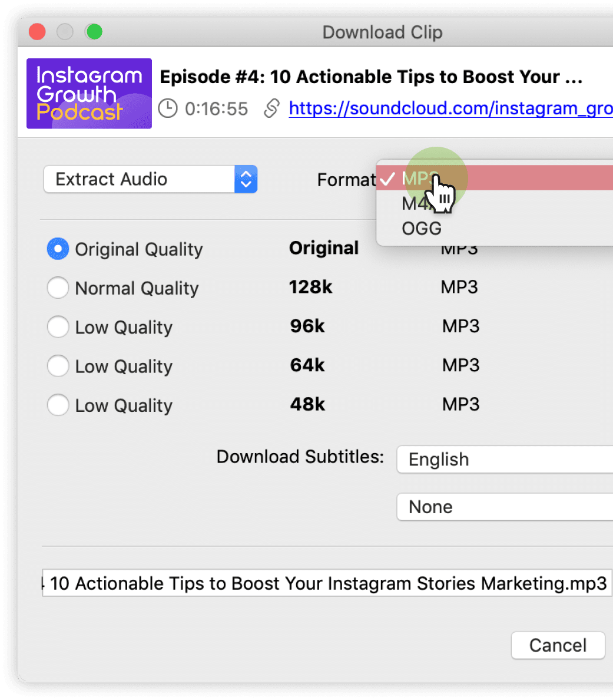Close the Download Clip window
This screenshot has height=700, width=613.
click(37, 32)
